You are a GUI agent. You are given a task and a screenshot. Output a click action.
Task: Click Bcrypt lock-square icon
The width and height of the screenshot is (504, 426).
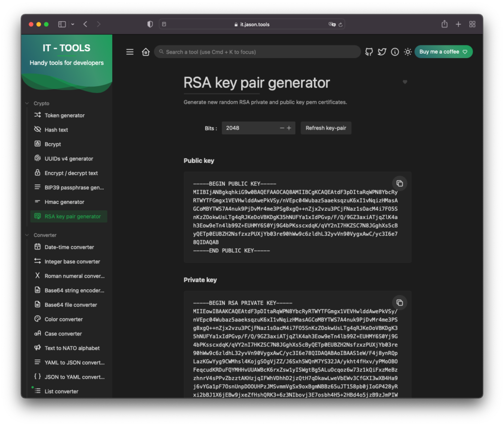coord(37,144)
